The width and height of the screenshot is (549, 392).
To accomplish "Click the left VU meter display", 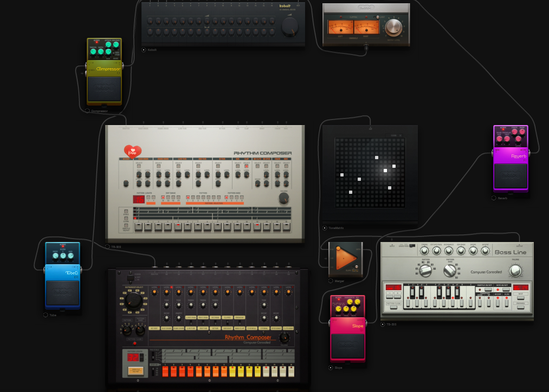I will click(340, 27).
